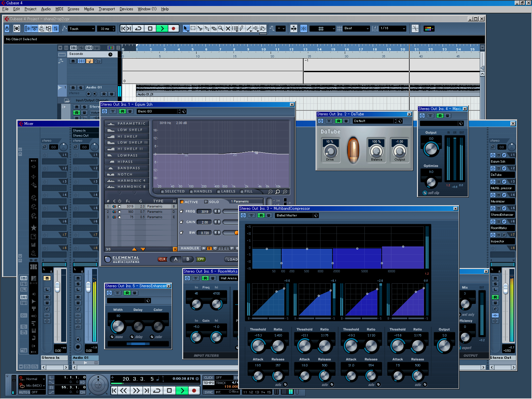
Task: Select NOTCH filter type in Equium
Action: coord(127,174)
